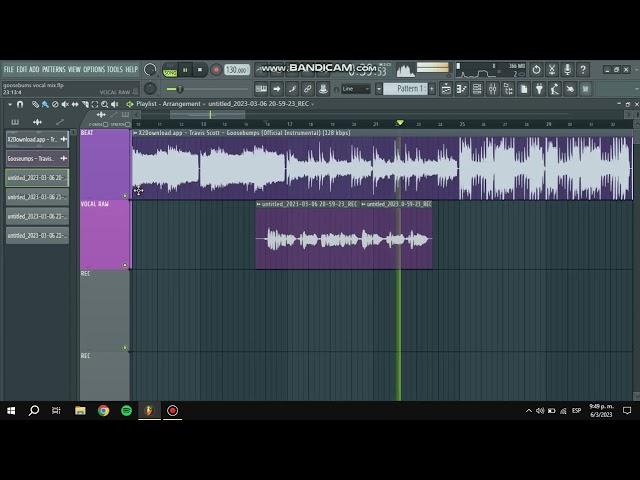Open the OPTIONS menu
The width and height of the screenshot is (640, 480).
point(94,69)
